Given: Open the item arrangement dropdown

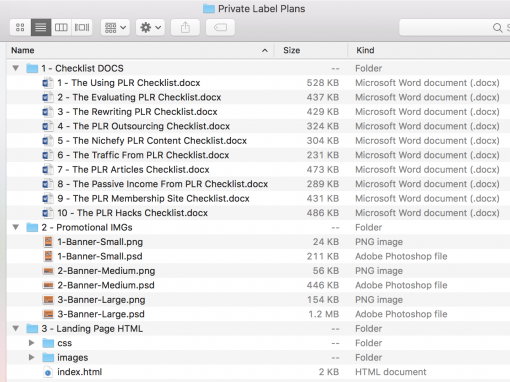Looking at the screenshot, I should [x=115, y=27].
